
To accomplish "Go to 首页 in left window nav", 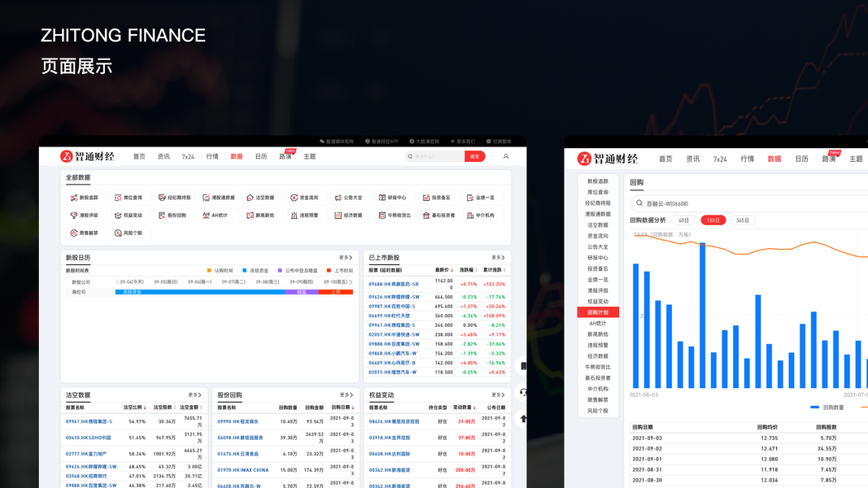I will click(x=139, y=157).
